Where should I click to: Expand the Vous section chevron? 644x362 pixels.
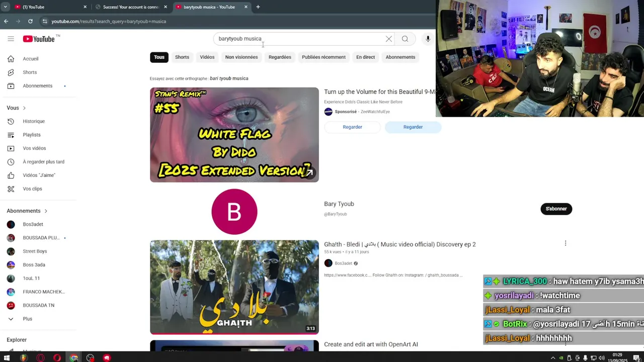[x=24, y=108]
